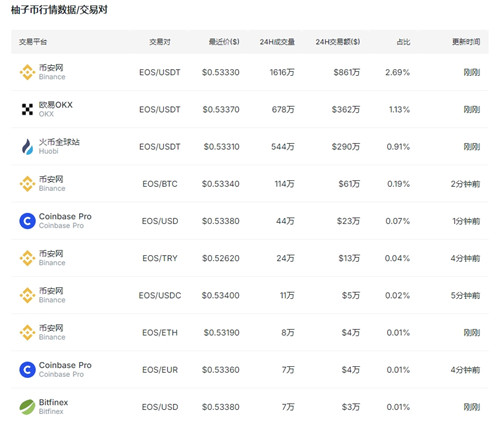Viewport: 500px width, 423px height.
Task: Click the $861万 turnover value
Action: pyautogui.click(x=347, y=72)
